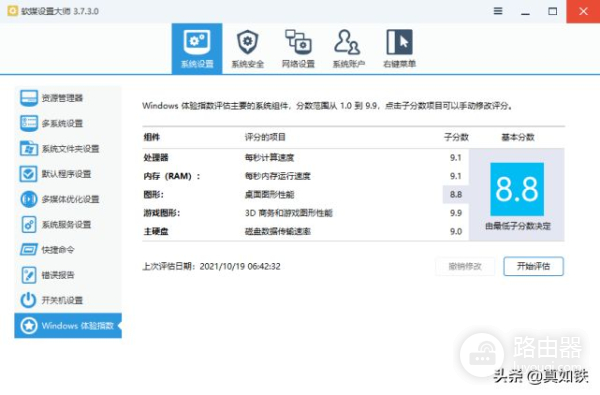Open the 网络设置 icon

click(x=298, y=42)
